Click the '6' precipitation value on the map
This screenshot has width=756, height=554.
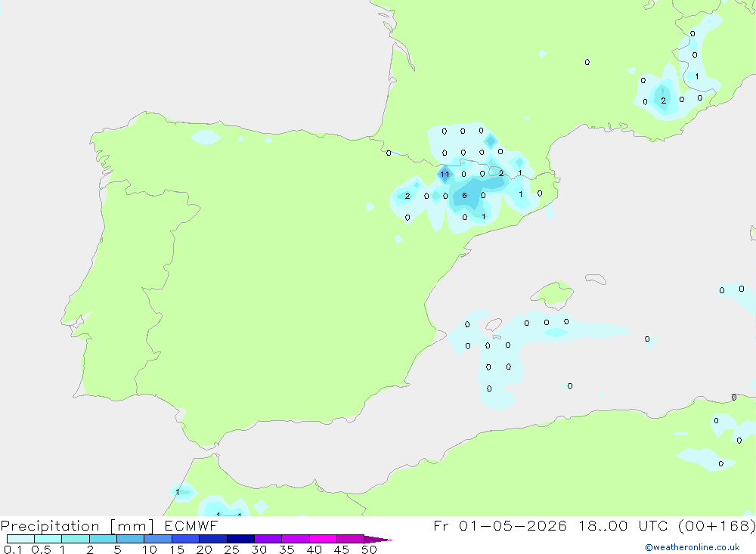click(x=464, y=195)
